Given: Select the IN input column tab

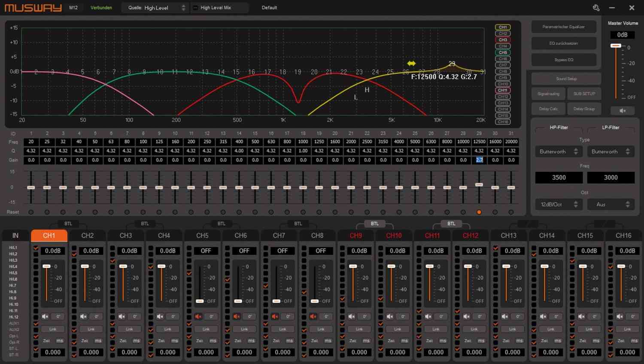Looking at the screenshot, I should (15, 236).
